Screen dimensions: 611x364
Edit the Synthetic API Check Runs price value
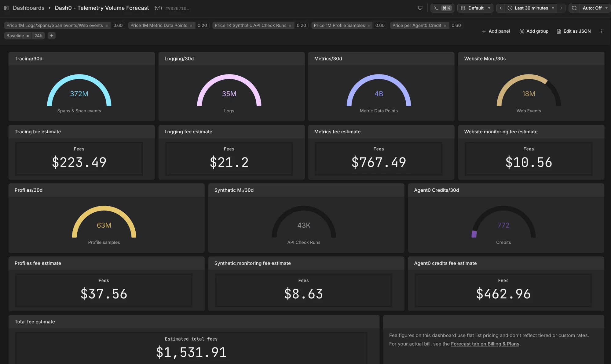coord(301,25)
